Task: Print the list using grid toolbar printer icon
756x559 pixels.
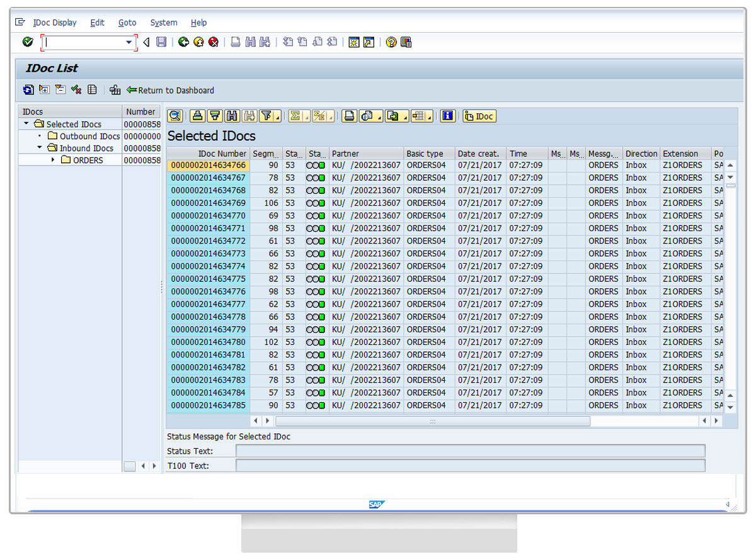Action: 350,116
